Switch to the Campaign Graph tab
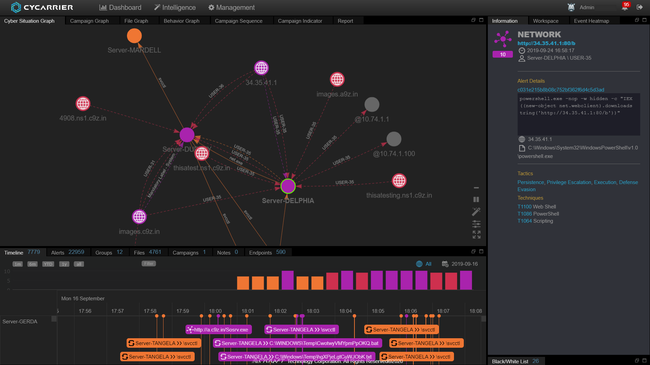This screenshot has width=650, height=365. pos(89,21)
